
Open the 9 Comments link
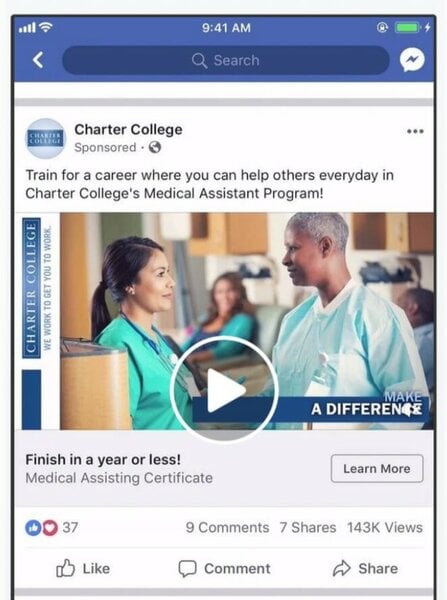(227, 528)
